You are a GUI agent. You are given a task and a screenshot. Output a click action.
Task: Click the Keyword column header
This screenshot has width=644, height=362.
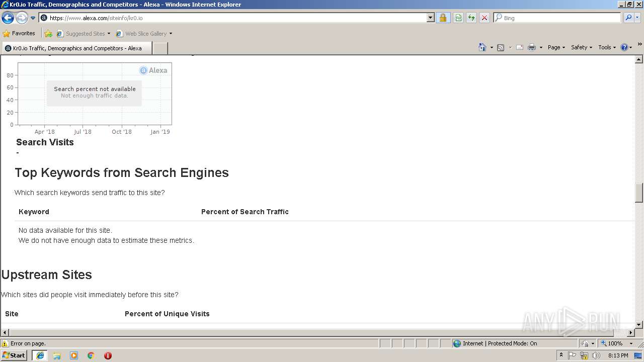(x=34, y=212)
